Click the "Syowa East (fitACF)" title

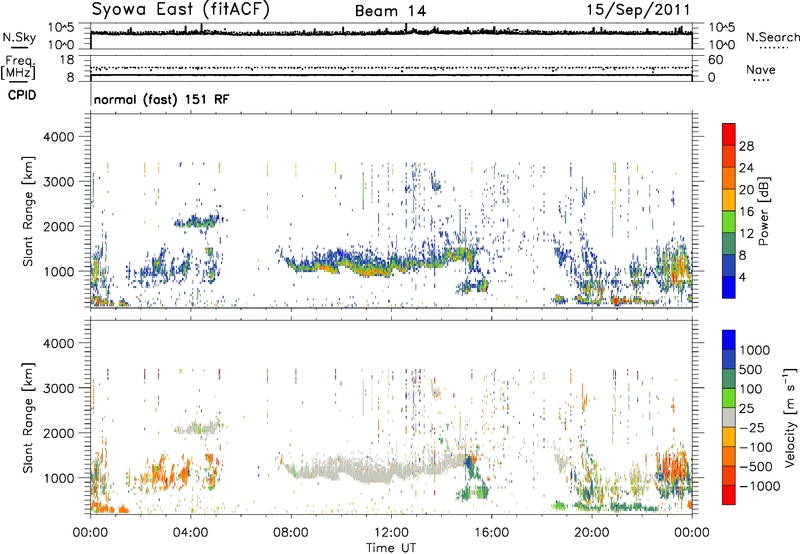click(x=181, y=9)
